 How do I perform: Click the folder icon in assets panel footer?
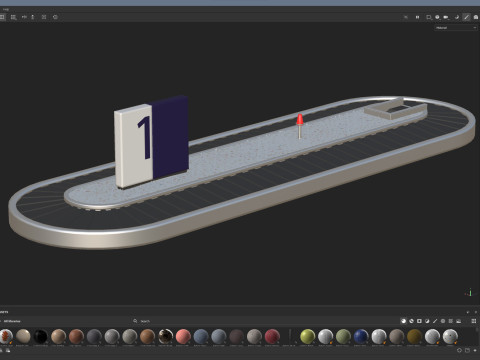(x=467, y=350)
